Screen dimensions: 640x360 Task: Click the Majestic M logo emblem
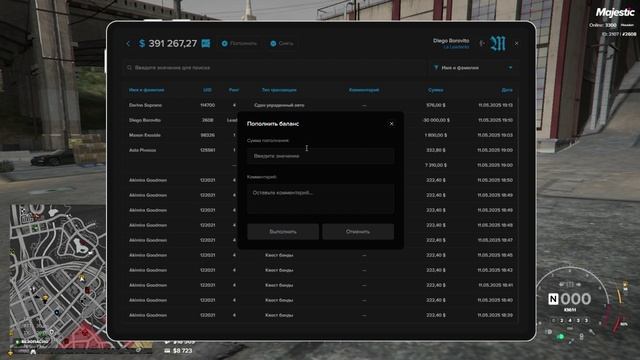[x=498, y=43]
